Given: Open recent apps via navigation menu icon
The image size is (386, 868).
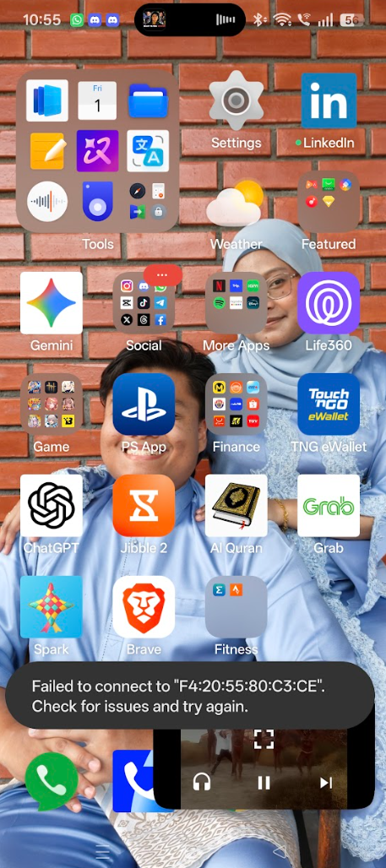Looking at the screenshot, I should (104, 851).
